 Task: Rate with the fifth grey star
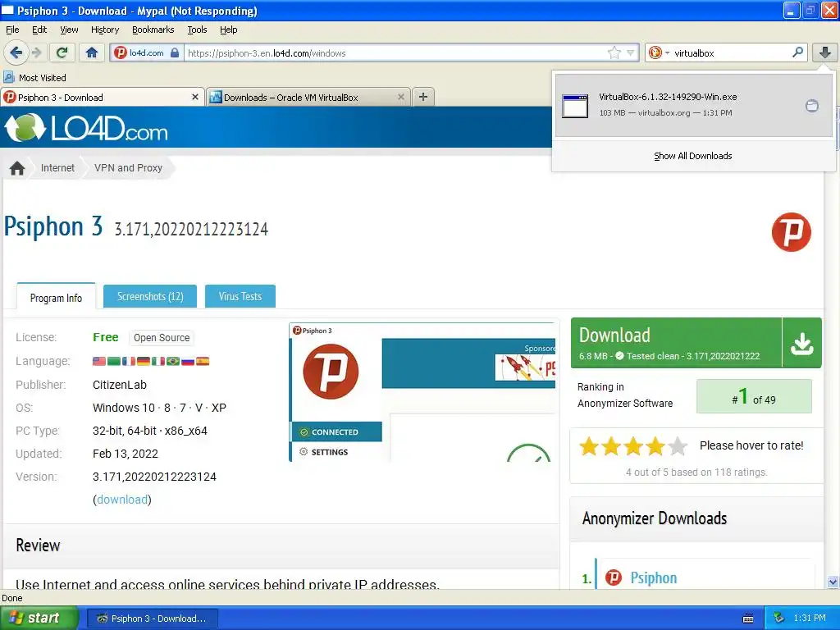click(x=678, y=445)
